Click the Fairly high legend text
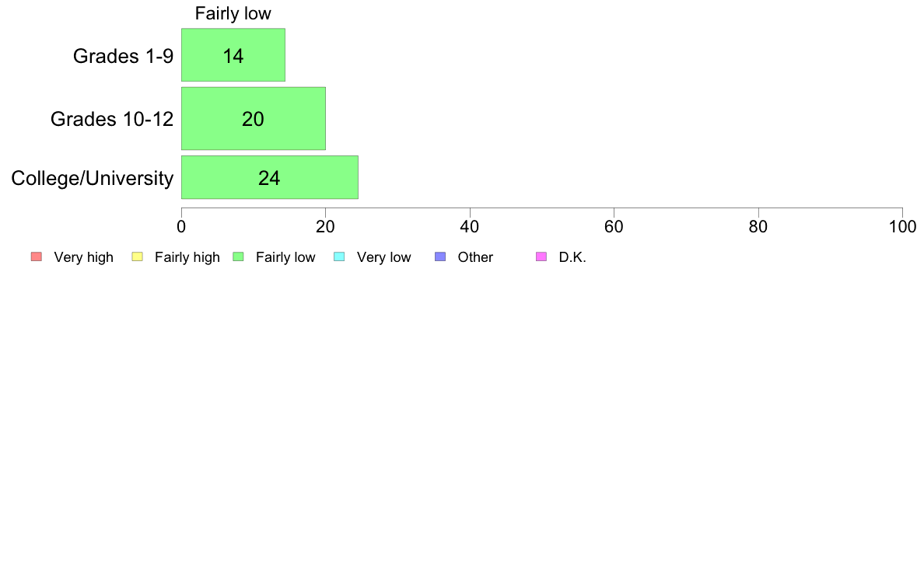 [x=187, y=257]
